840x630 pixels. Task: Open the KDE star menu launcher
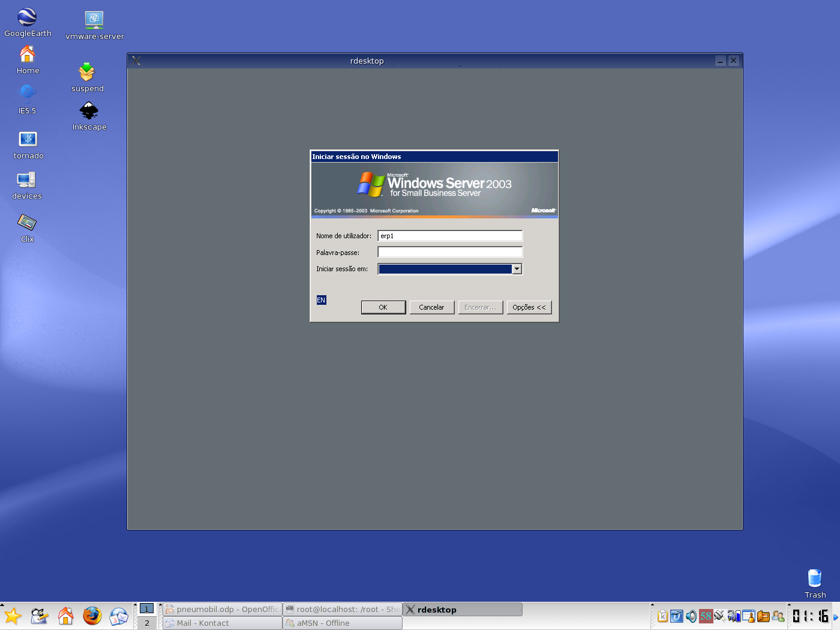pyautogui.click(x=13, y=616)
